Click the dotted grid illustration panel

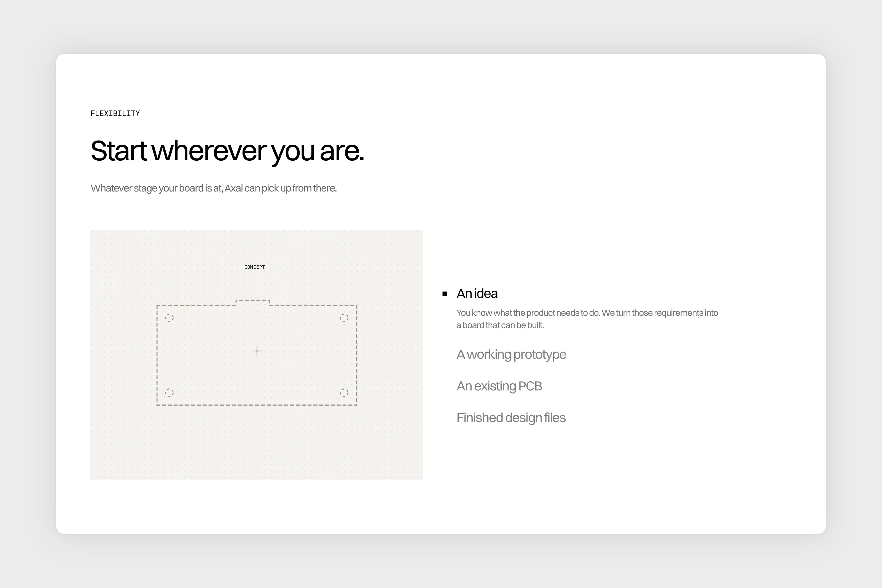pos(257,355)
